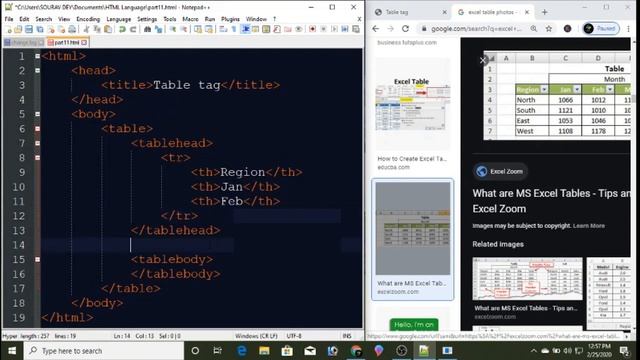Collapse the html fold marker on line 1

click(x=38, y=56)
